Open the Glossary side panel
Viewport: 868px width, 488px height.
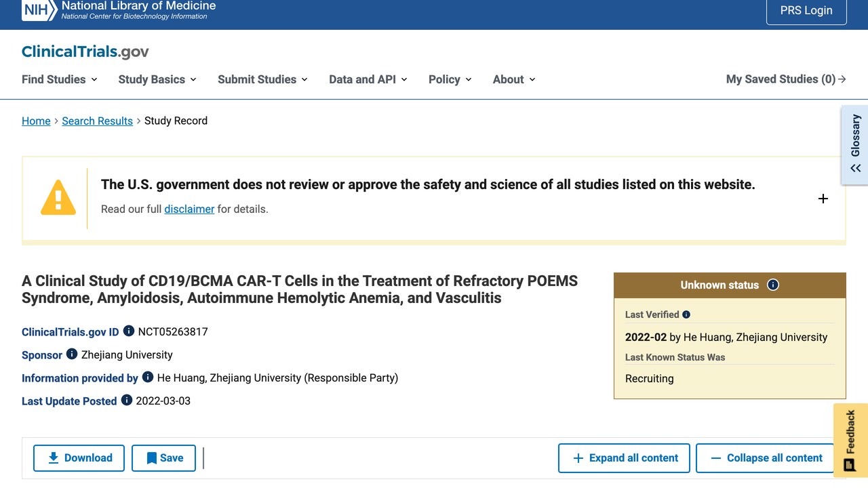coord(855,145)
